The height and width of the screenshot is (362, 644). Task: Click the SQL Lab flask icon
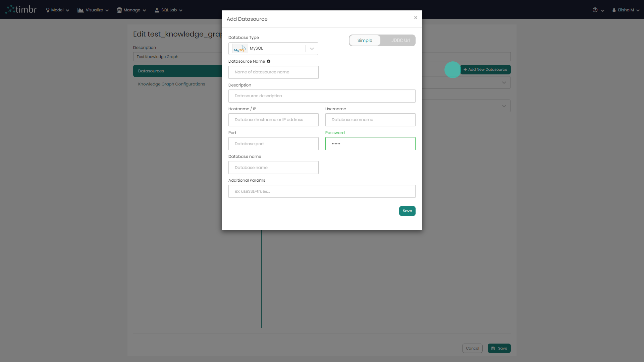[x=157, y=10]
